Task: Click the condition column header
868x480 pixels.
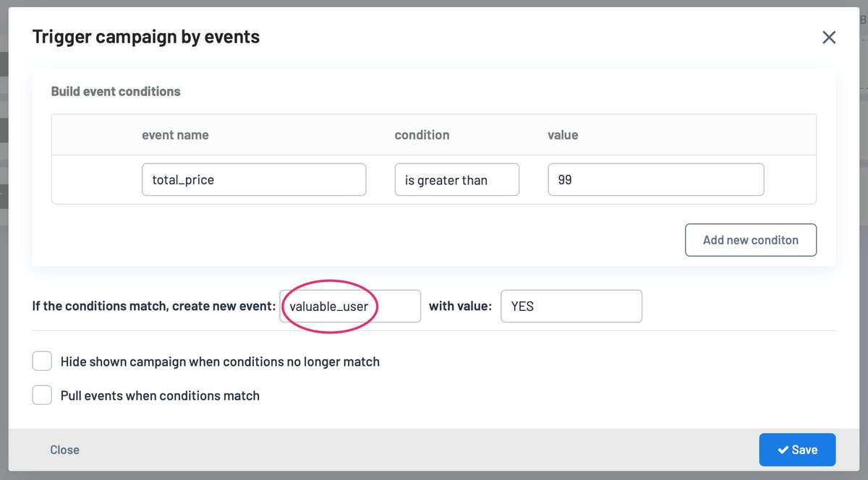Action: coord(422,134)
